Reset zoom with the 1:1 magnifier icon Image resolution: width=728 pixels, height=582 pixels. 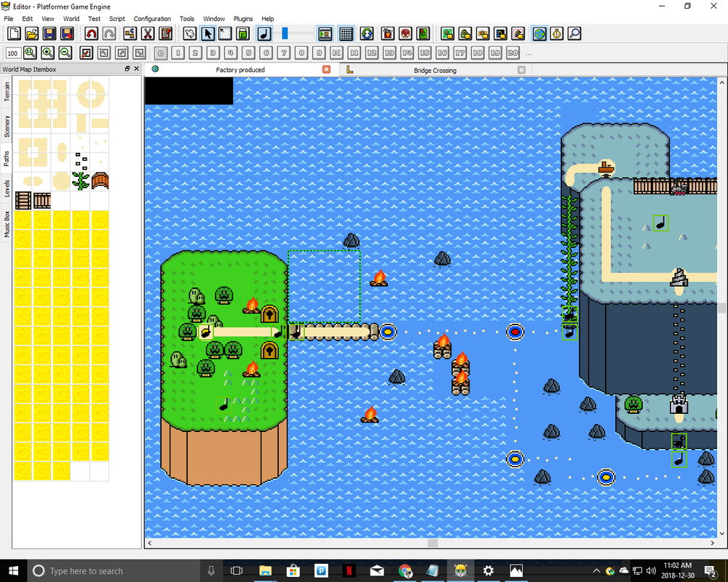pos(30,53)
